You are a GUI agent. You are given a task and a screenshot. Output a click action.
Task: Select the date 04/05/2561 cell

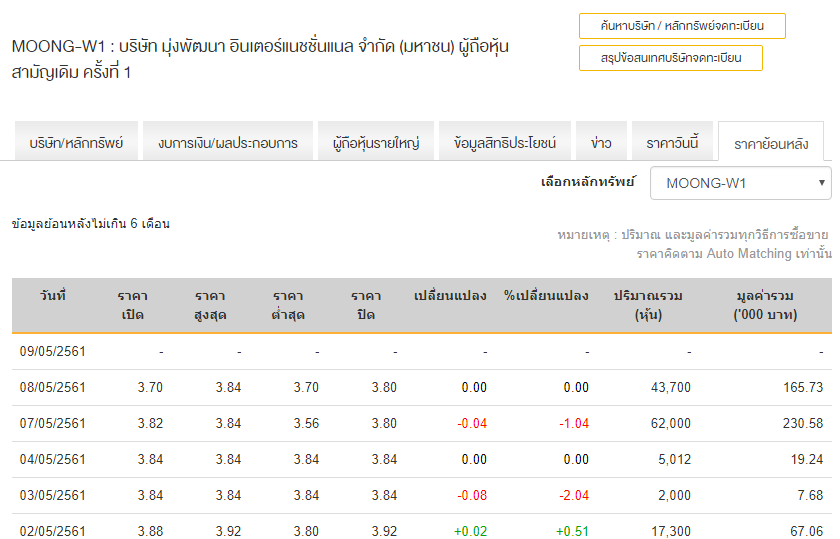click(52, 459)
